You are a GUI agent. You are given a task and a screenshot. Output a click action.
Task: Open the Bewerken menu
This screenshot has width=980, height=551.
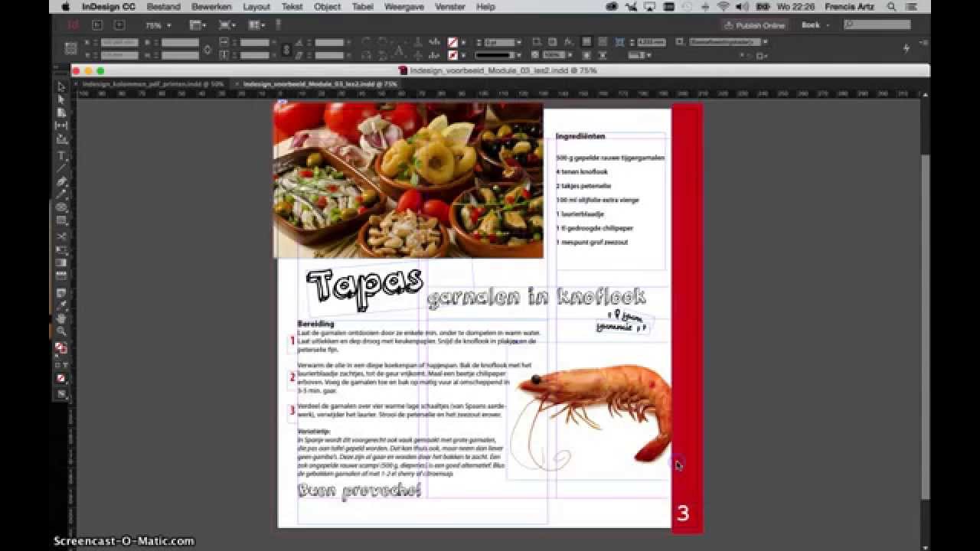pyautogui.click(x=211, y=6)
